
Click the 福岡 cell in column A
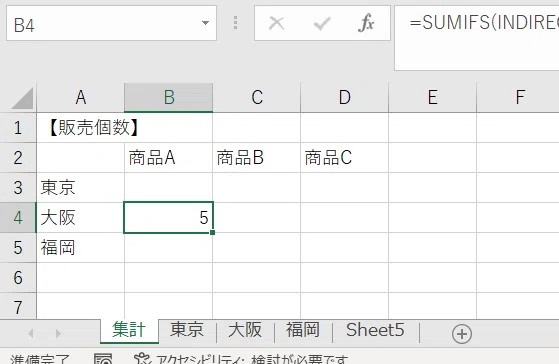point(81,247)
